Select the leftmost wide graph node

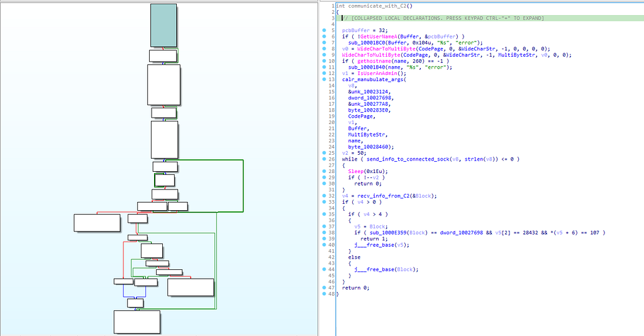97,223
